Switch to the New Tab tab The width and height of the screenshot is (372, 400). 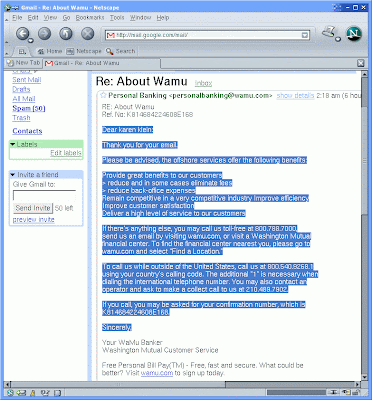(23, 63)
